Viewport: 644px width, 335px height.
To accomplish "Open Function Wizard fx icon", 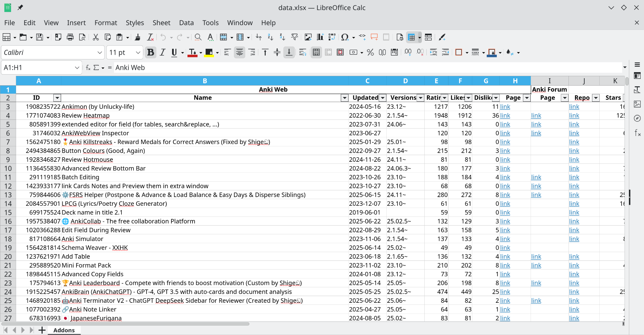I will (88, 67).
